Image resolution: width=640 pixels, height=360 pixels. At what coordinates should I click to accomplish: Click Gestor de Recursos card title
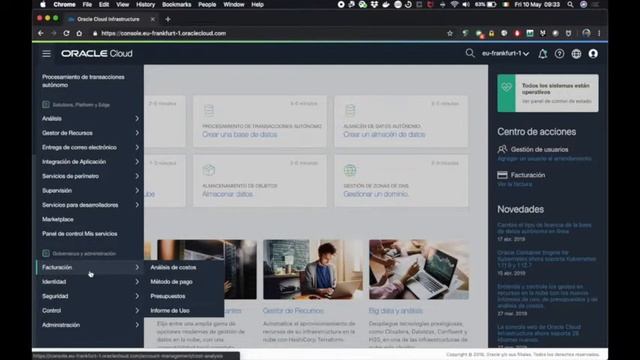pyautogui.click(x=293, y=311)
